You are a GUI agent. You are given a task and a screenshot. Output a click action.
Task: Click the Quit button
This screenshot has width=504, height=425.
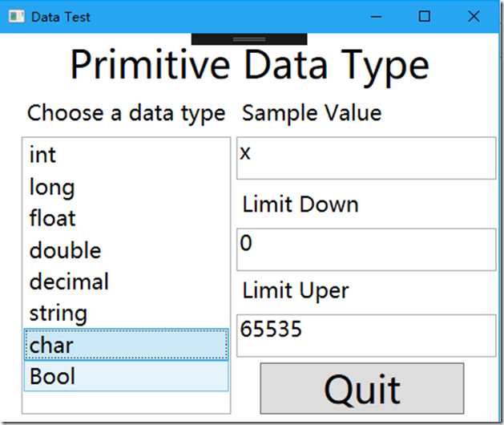[x=362, y=388]
